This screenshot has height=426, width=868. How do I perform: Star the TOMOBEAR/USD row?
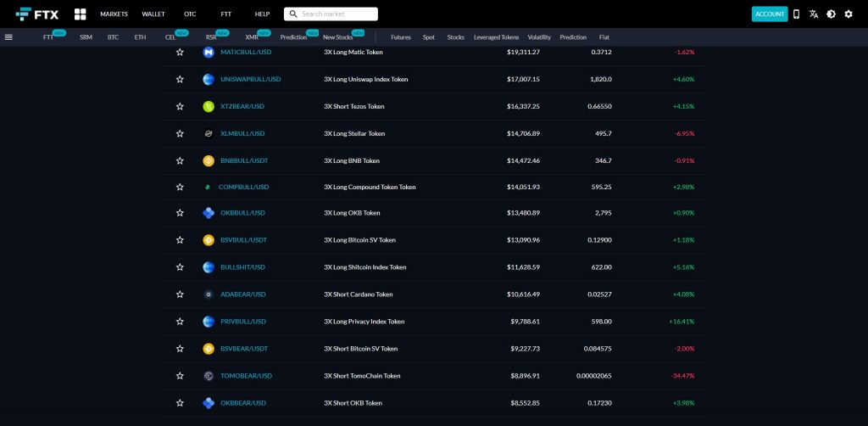pos(180,376)
